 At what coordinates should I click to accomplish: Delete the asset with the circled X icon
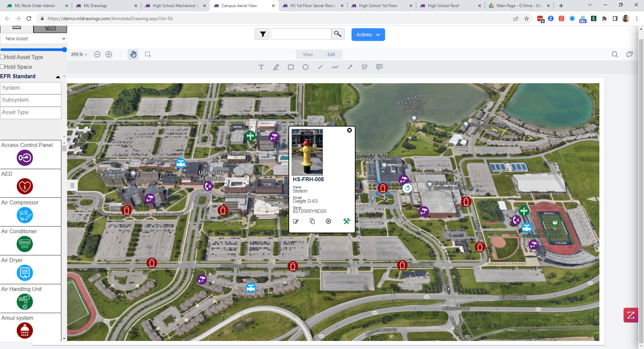tap(328, 221)
